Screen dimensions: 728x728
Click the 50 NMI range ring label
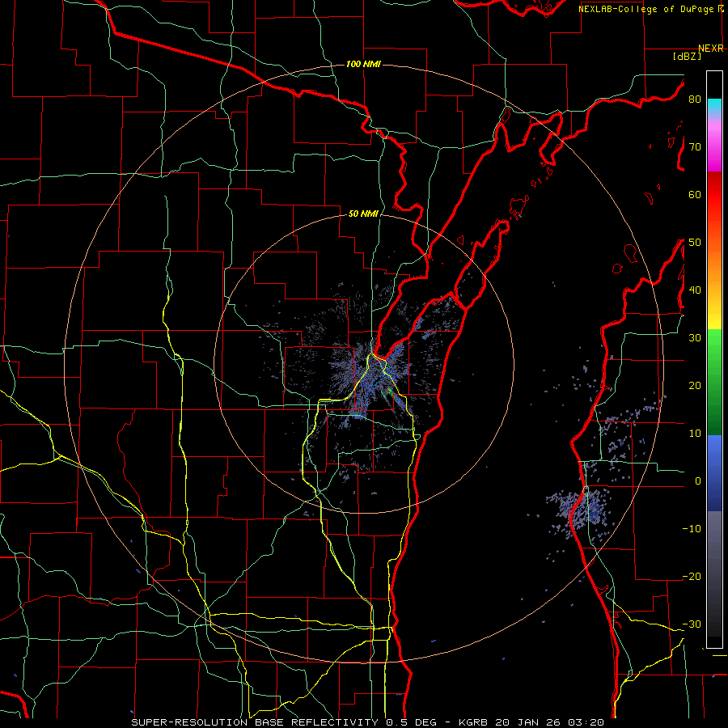pyautogui.click(x=363, y=214)
